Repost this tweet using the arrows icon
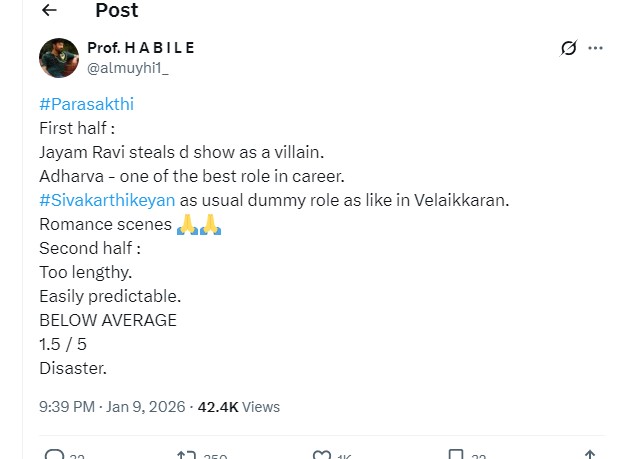The width and height of the screenshot is (617, 459). (186, 455)
